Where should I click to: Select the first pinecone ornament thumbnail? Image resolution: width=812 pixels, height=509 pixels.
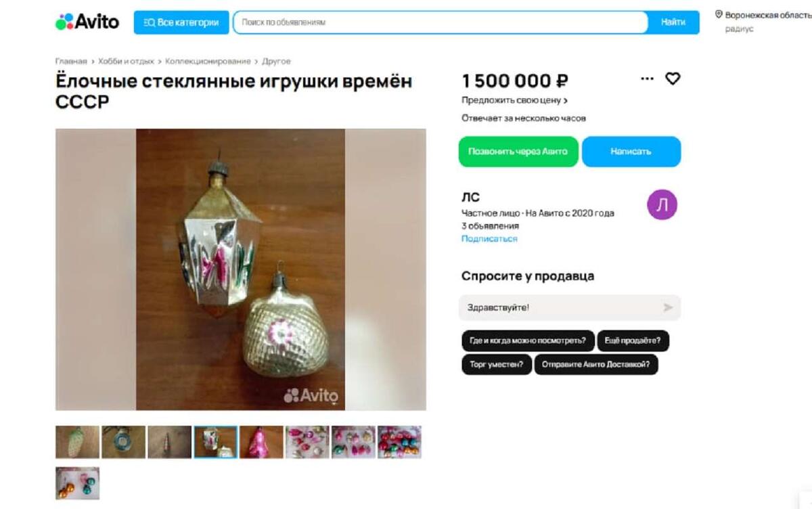coord(77,442)
